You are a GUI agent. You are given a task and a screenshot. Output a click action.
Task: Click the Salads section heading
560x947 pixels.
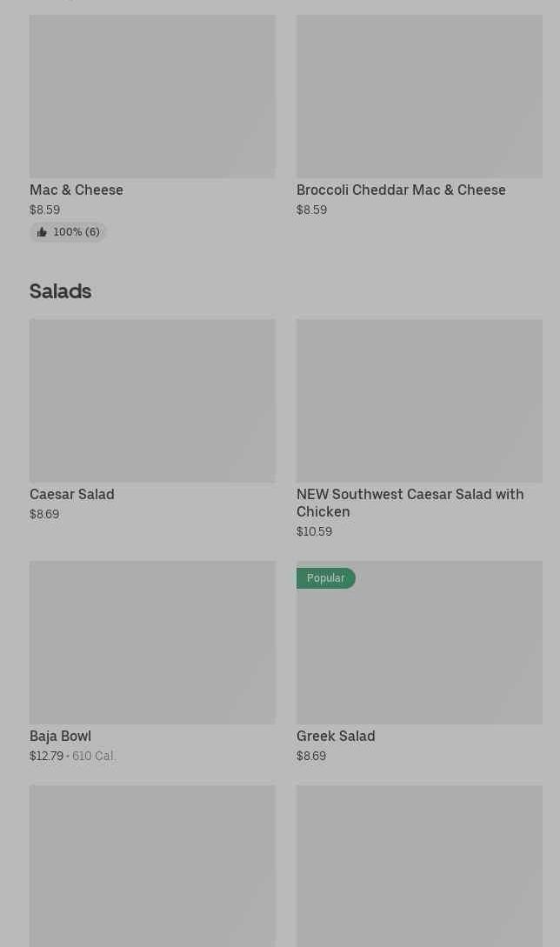[x=60, y=290]
